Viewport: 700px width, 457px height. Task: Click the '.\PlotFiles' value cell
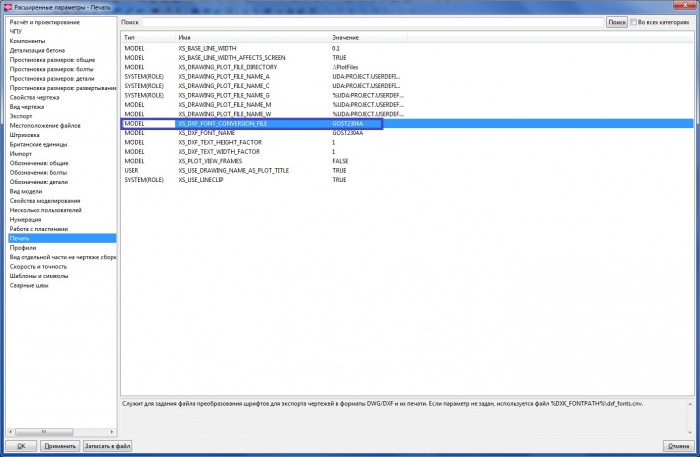coord(345,67)
